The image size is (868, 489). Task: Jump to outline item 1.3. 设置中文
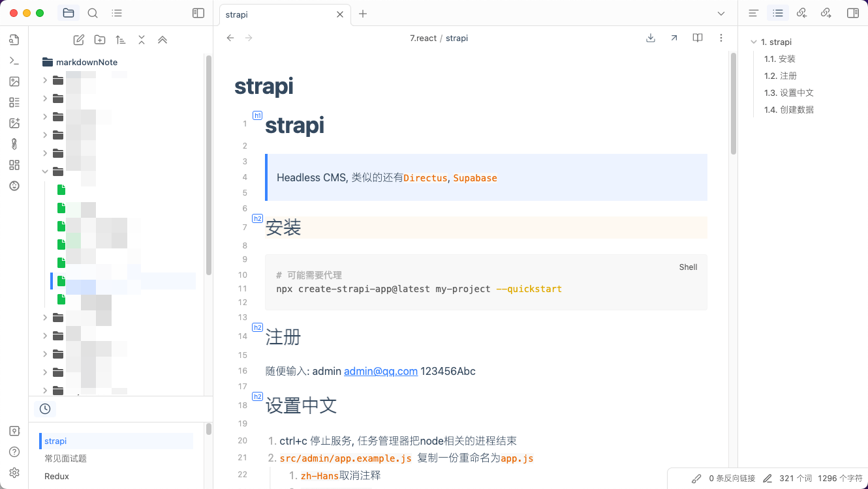pos(789,93)
